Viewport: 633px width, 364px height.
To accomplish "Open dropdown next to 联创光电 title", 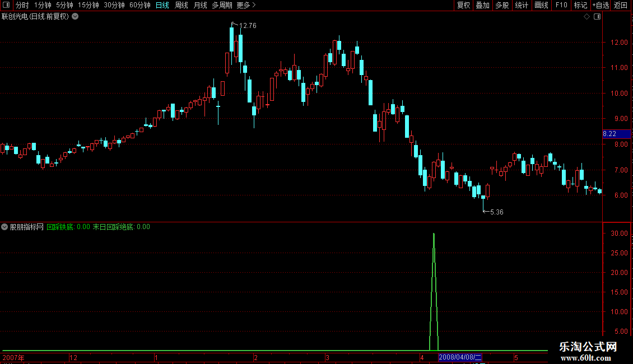I will pyautogui.click(x=75, y=17).
